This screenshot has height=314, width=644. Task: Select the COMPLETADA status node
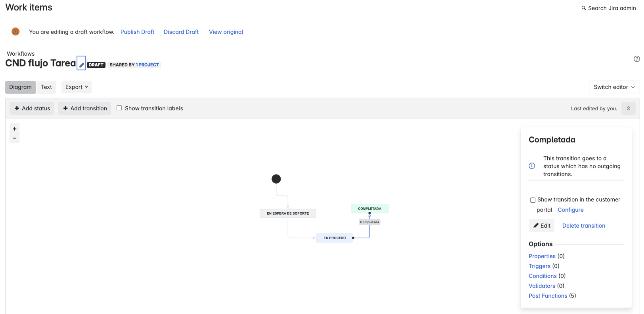pyautogui.click(x=370, y=208)
